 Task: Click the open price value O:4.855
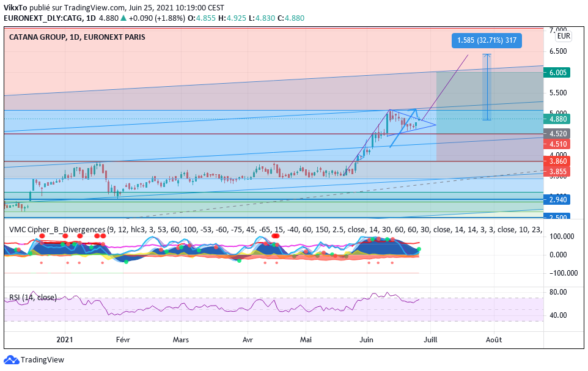(x=202, y=18)
